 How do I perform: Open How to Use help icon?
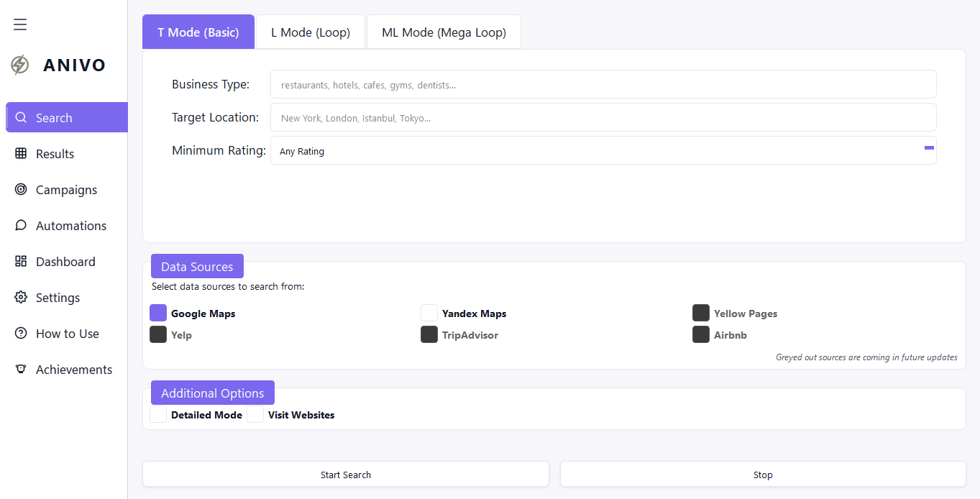coord(21,334)
